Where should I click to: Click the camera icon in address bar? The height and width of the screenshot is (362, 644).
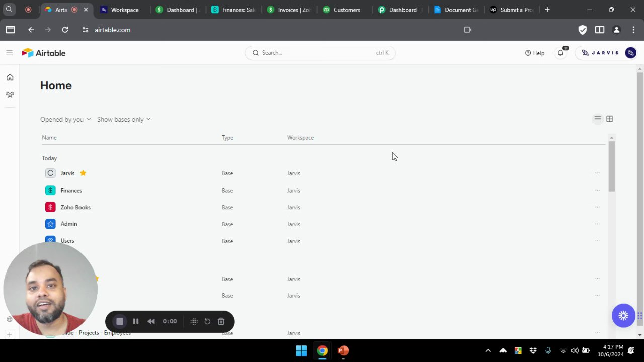tap(468, 30)
